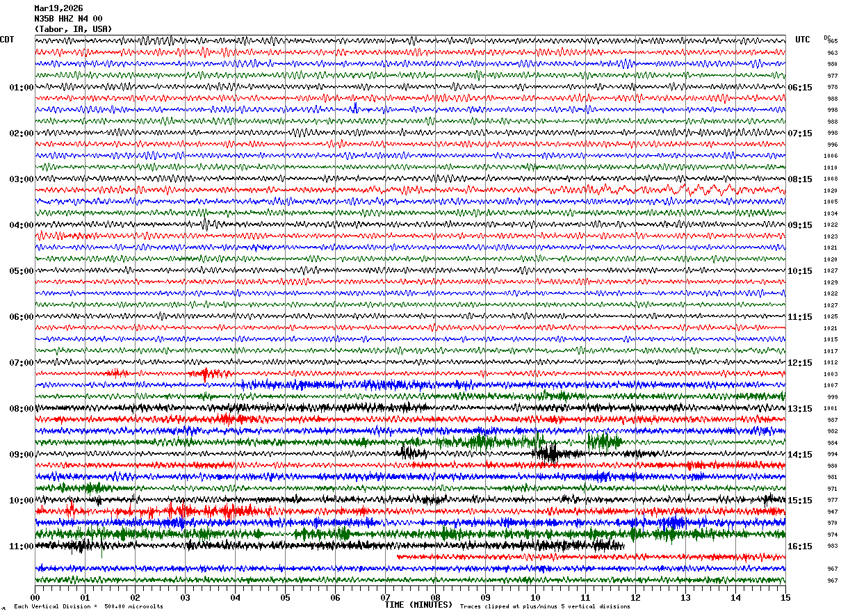This screenshot has width=841, height=616.
Task: Click minute tick label '07' on x-axis
Action: 385,597
